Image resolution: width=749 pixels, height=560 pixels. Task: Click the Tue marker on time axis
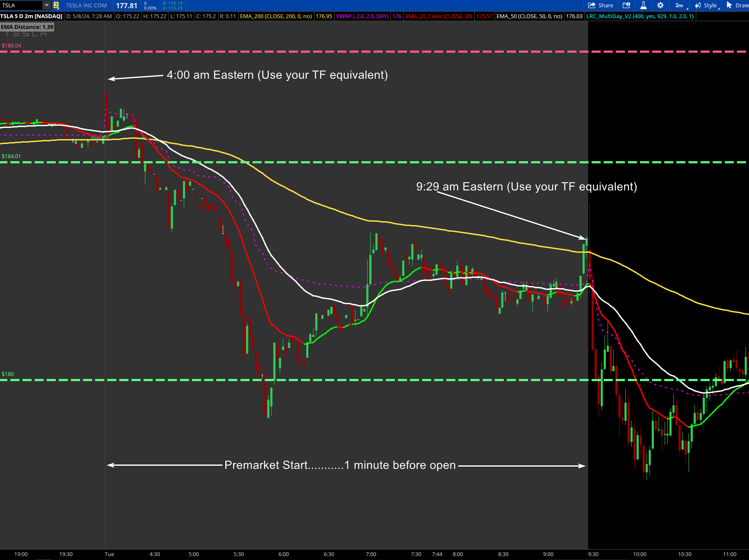(109, 554)
